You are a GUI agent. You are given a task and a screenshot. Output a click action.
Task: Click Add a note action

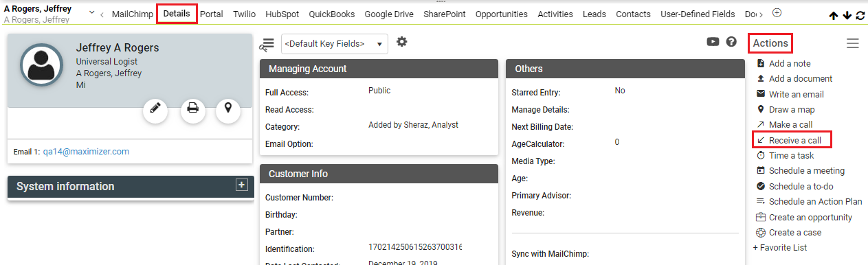point(790,63)
